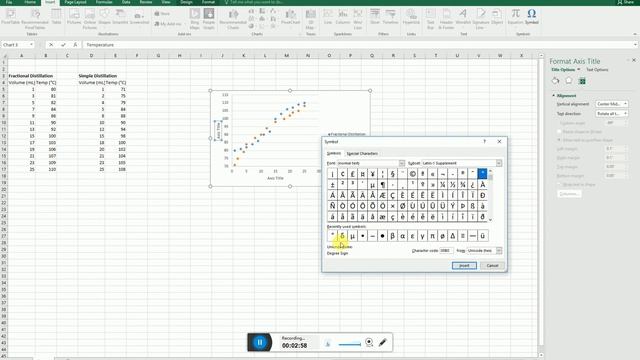Click the PivotChart icon
Image resolution: width=640 pixels, height=360 pixels.
(291, 15)
